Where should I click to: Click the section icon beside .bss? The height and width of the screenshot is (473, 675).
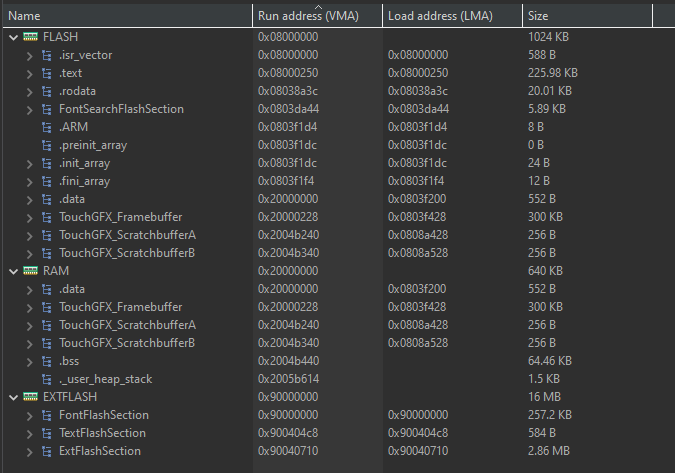point(47,361)
